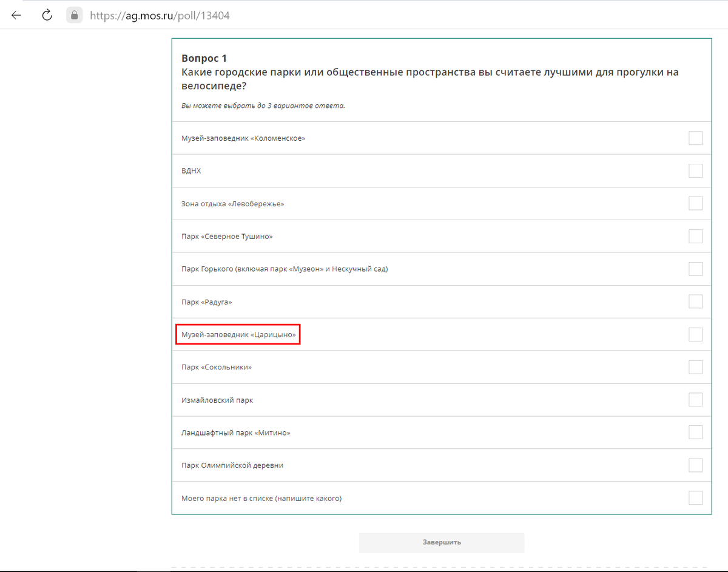The width and height of the screenshot is (728, 572).
Task: Click the label Музей-заповедник «Коломенское»
Action: click(243, 138)
